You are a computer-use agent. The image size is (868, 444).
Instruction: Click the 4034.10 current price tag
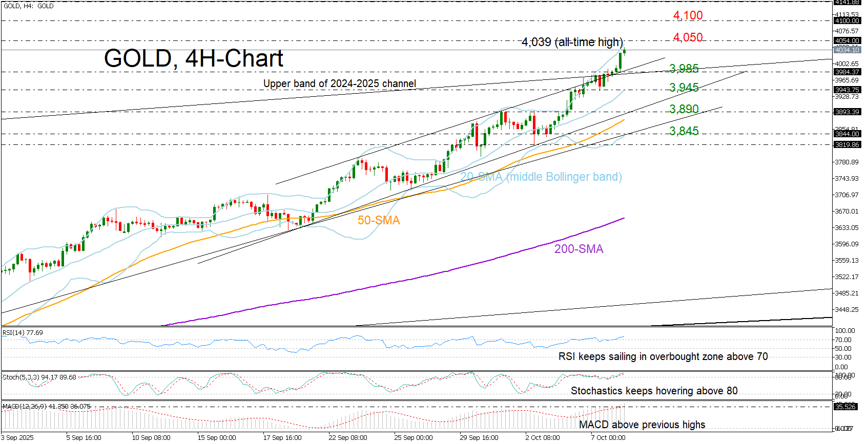(846, 50)
